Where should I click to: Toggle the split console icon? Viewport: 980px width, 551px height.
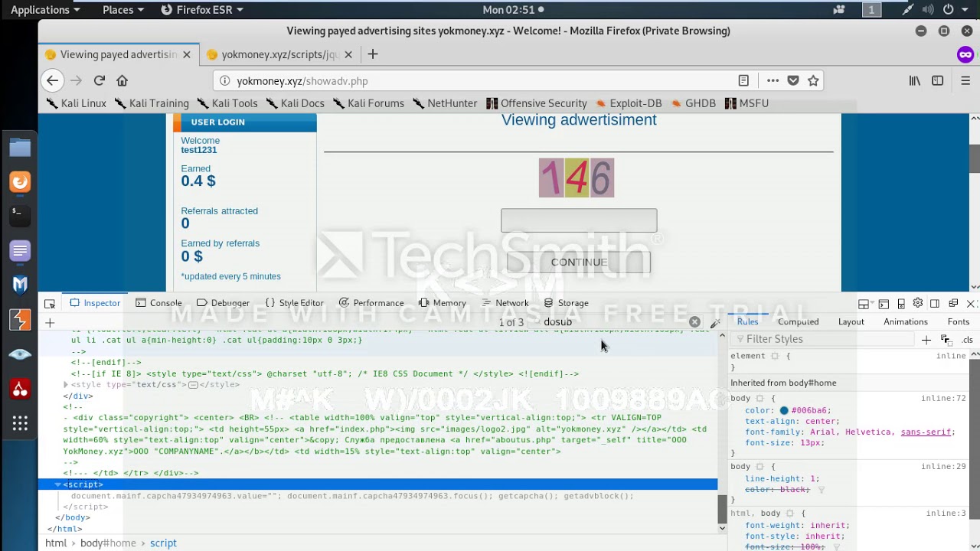click(x=884, y=304)
